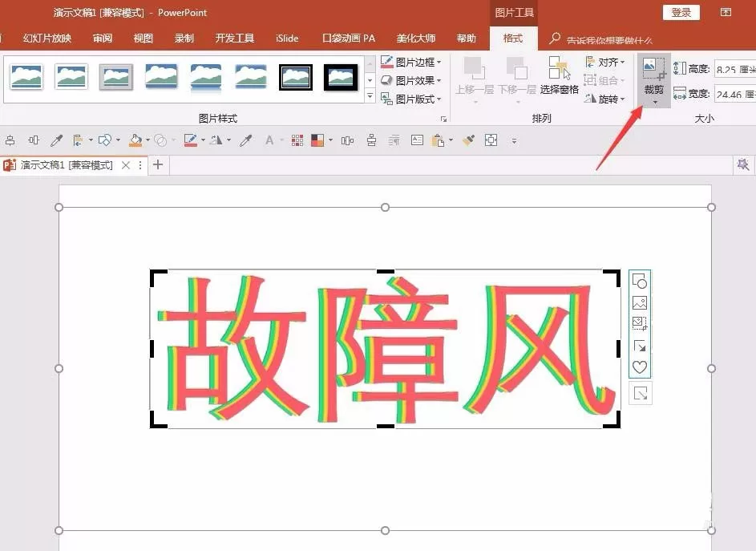This screenshot has width=756, height=551.
Task: Open the picture styles dialog launcher
Action: point(443,119)
